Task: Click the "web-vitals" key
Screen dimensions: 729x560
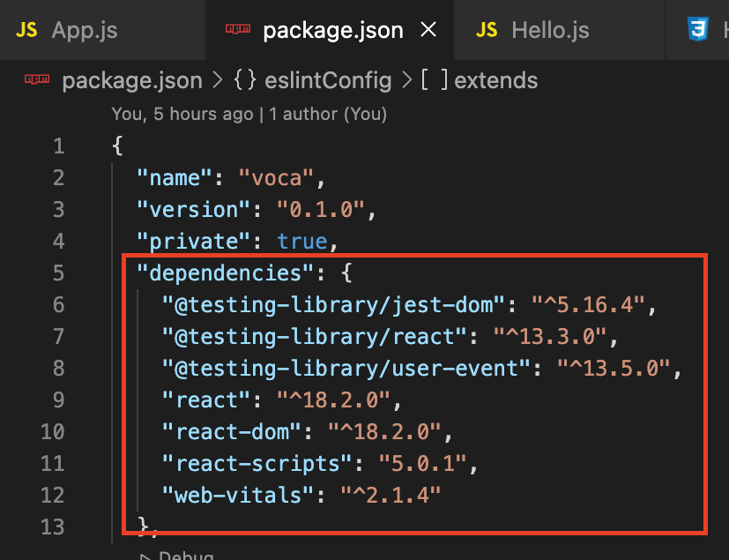Action: point(238,496)
